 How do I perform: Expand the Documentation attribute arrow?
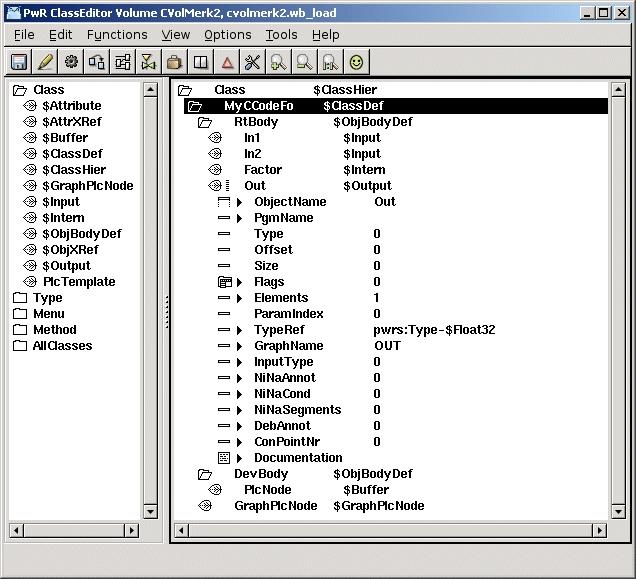[239, 458]
